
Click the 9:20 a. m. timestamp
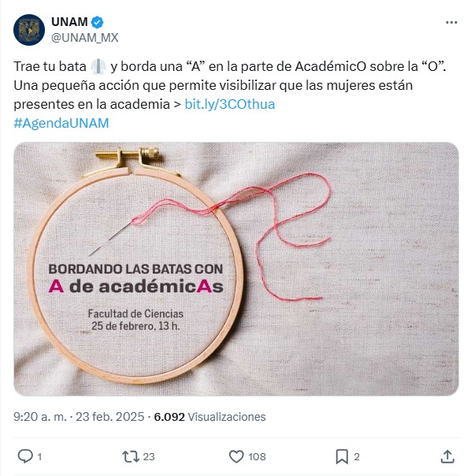(39, 416)
